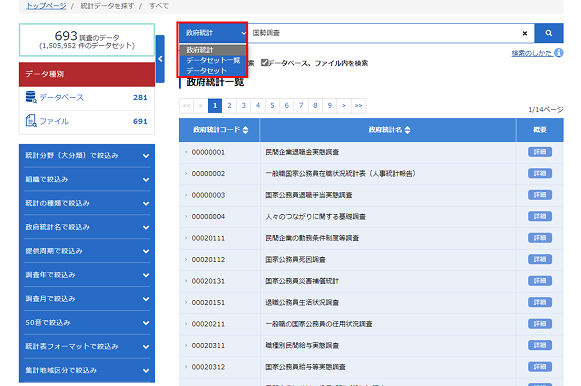The height and width of the screenshot is (386, 581).
Task: Clear the search box with the × icon
Action: pyautogui.click(x=525, y=33)
